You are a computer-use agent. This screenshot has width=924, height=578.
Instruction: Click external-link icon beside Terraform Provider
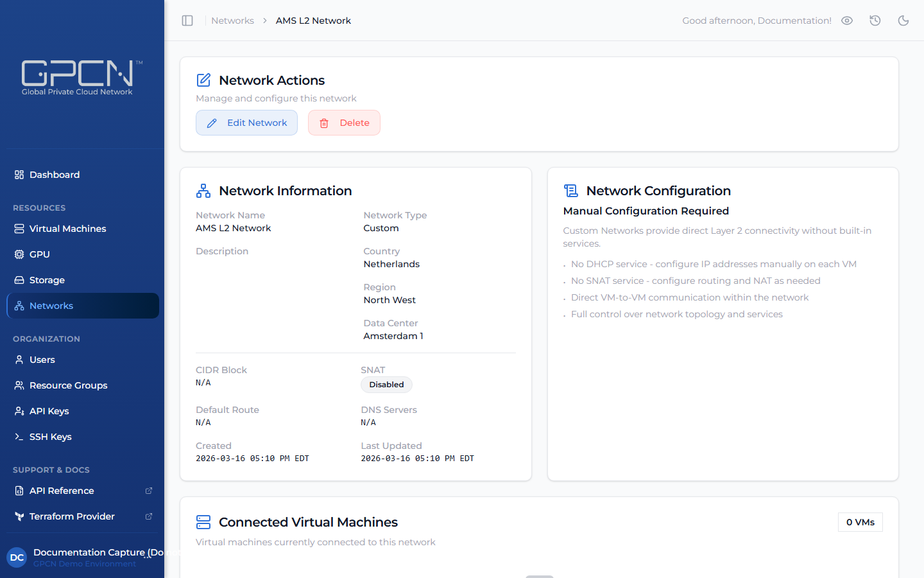coord(149,516)
